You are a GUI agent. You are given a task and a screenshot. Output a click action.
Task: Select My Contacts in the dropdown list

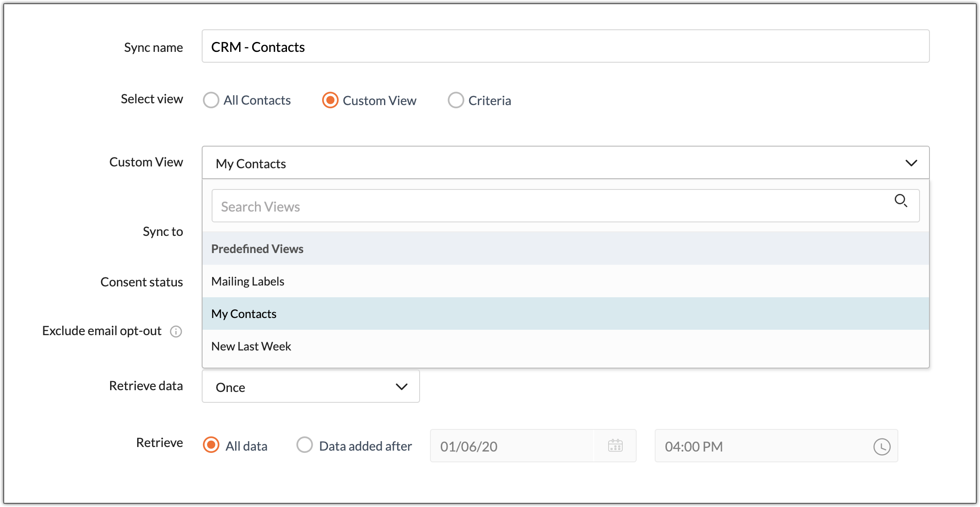pyautogui.click(x=244, y=313)
